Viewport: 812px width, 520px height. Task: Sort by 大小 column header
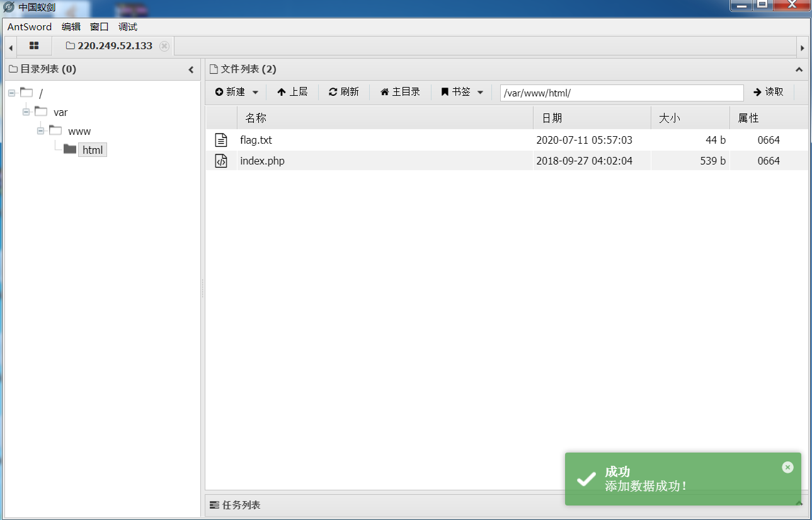[690, 118]
